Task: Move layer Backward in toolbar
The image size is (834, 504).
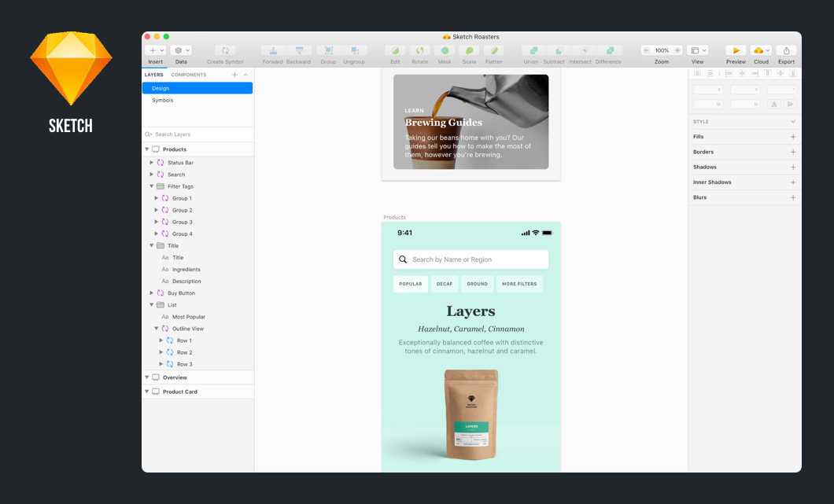Action: coord(299,50)
